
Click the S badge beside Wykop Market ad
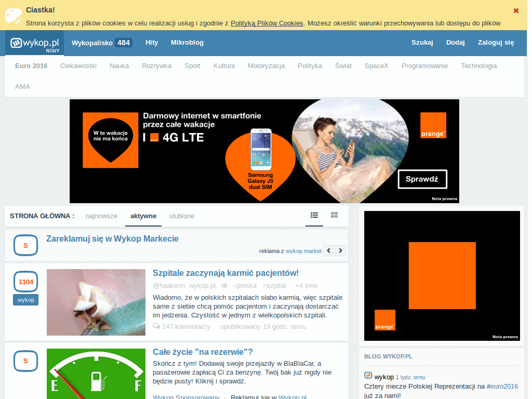(x=25, y=245)
